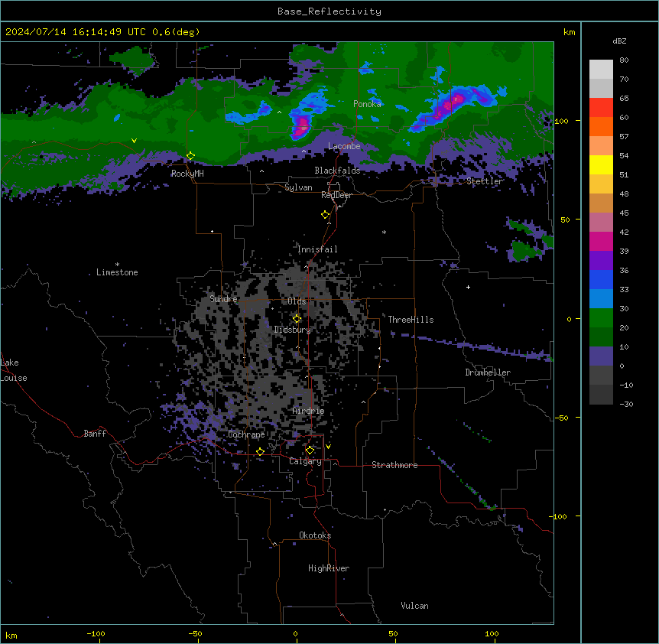
Task: Click the Okotoks label
Action: (315, 535)
